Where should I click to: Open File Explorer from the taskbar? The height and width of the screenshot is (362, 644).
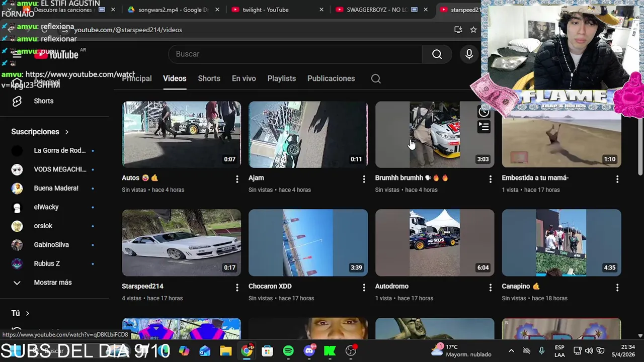[x=226, y=351]
